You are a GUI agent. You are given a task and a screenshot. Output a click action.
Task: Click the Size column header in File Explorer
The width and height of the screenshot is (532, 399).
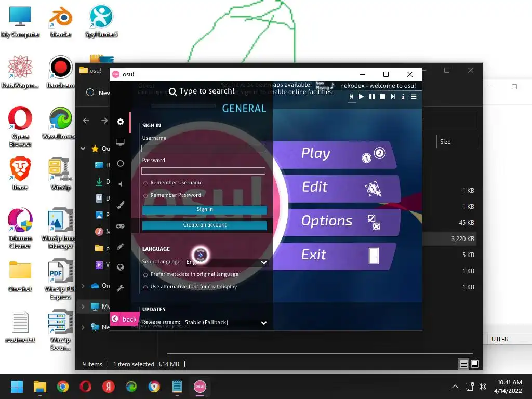[x=456, y=142]
